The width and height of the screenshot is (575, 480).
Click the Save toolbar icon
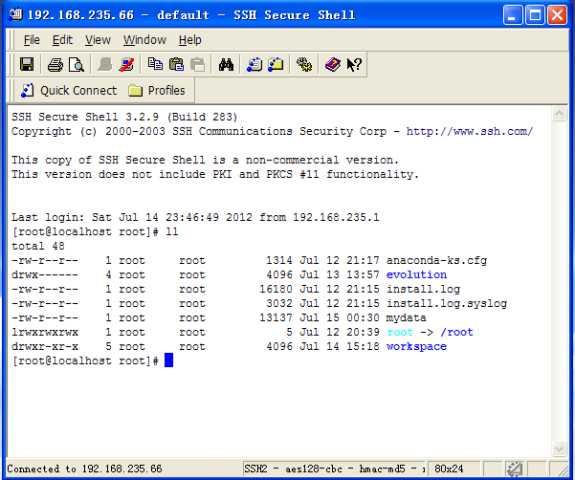click(x=26, y=65)
